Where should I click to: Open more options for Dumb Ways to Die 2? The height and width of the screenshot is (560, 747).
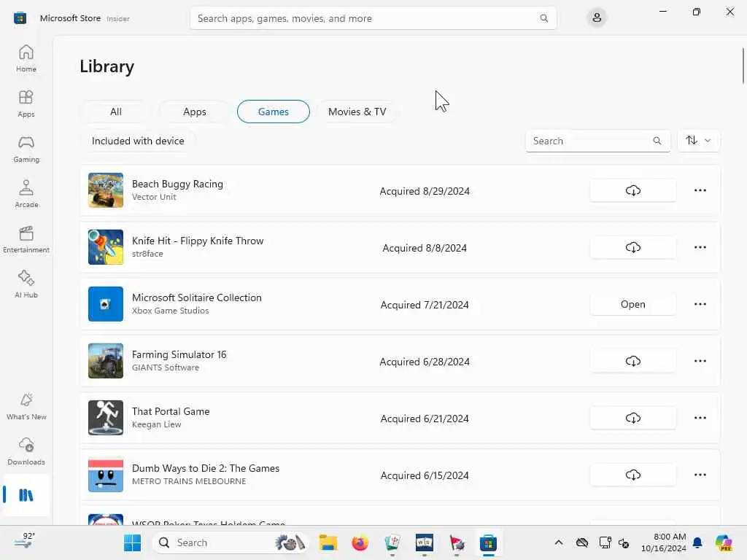coord(700,475)
